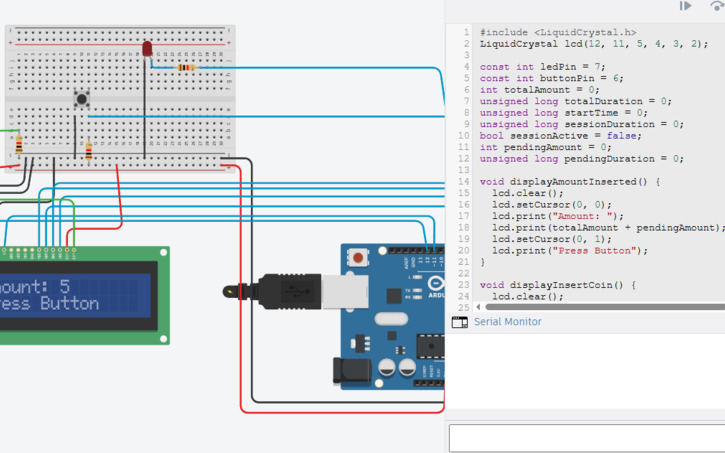Click the Arduino red reset button
This screenshot has width=725, height=453.
358,257
